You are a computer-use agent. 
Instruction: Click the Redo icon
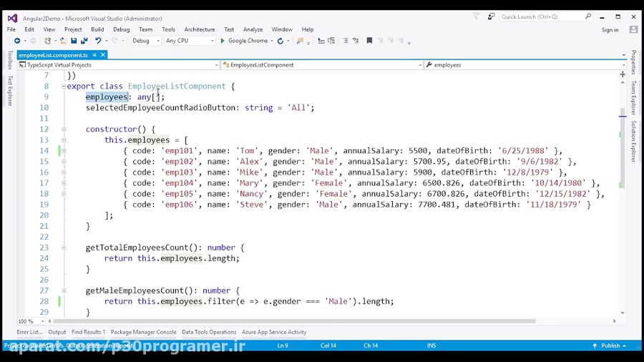(114, 41)
